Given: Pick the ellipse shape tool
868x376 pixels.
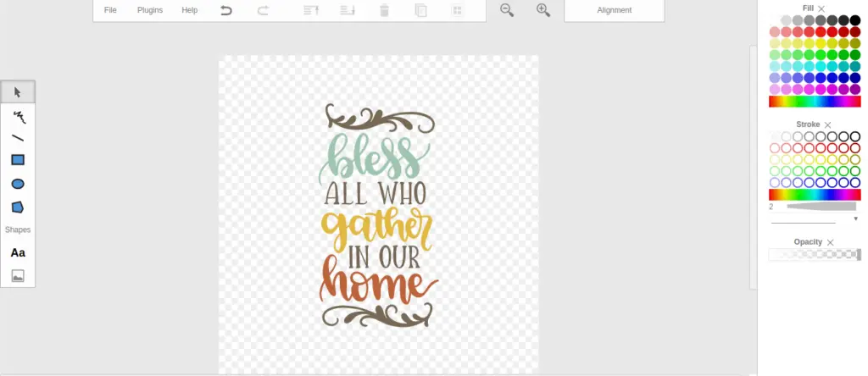Looking at the screenshot, I should (18, 184).
